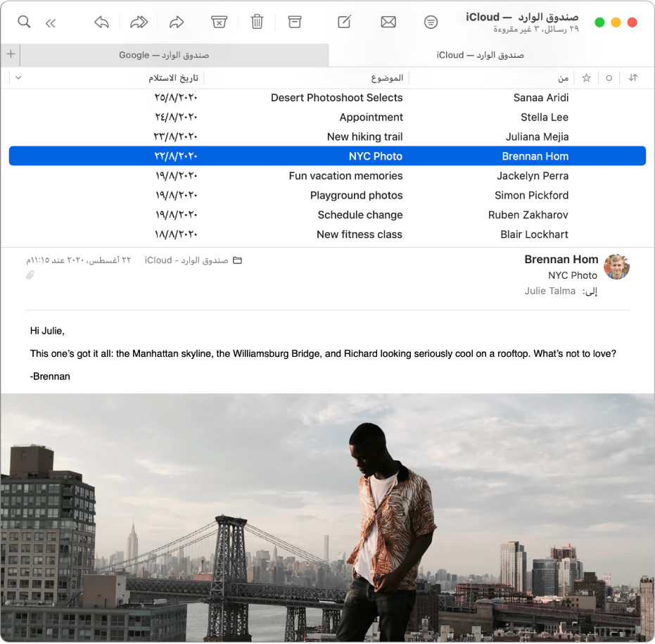Select the highlighted Brennan Hom row

coord(328,156)
